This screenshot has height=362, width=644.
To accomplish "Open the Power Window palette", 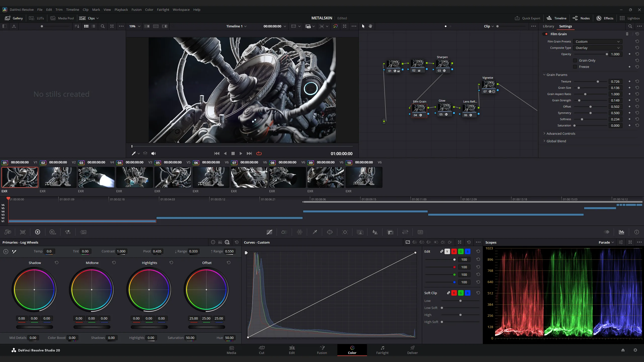I will coord(330,232).
